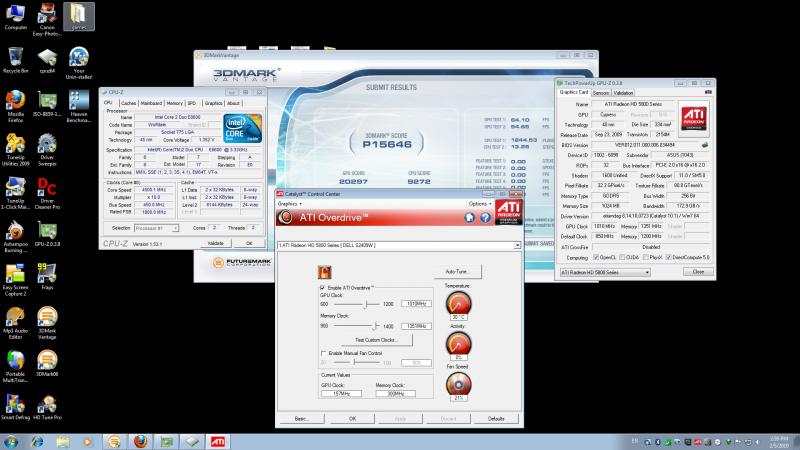Open the Options dropdown in Catalyst

[x=480, y=204]
